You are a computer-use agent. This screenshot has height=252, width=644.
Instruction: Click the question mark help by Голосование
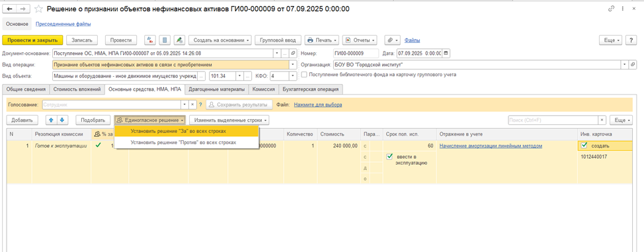[200, 105]
